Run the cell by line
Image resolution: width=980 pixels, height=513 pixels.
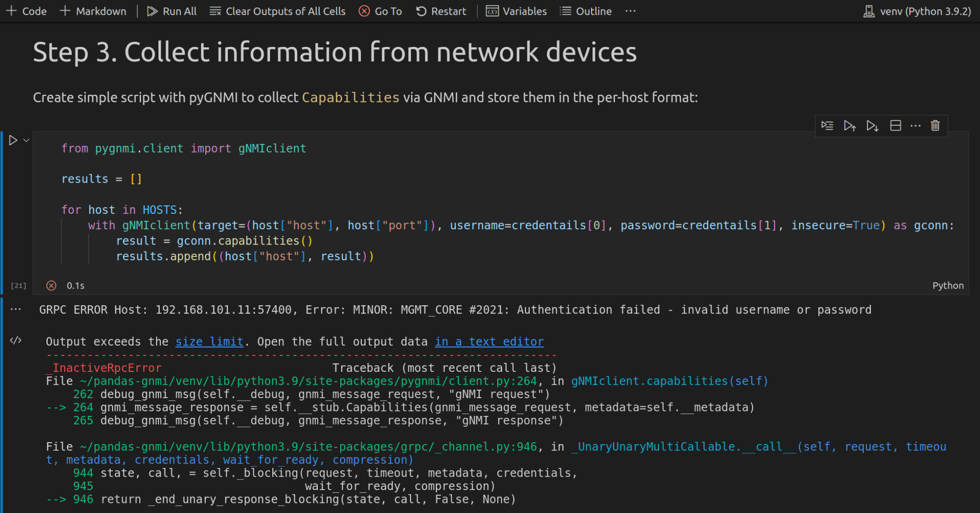pyautogui.click(x=827, y=126)
